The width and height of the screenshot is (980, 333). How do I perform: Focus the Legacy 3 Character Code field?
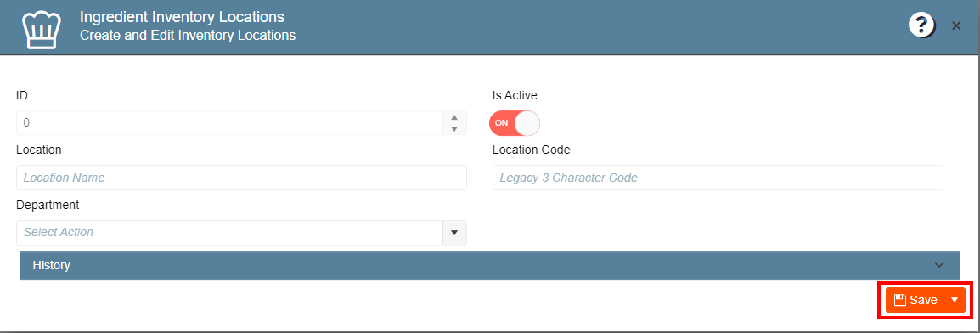click(x=718, y=178)
